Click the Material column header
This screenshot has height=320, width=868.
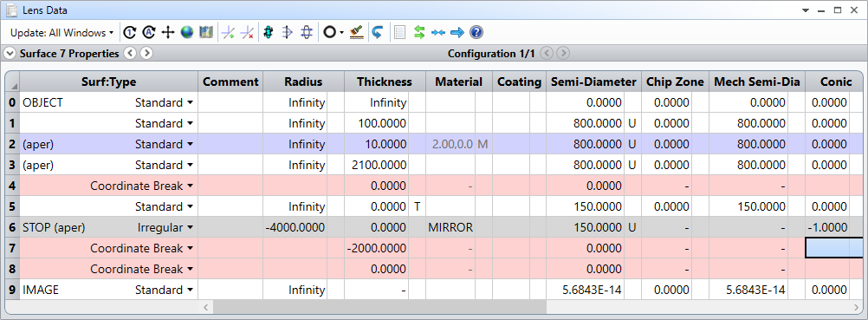tap(459, 82)
